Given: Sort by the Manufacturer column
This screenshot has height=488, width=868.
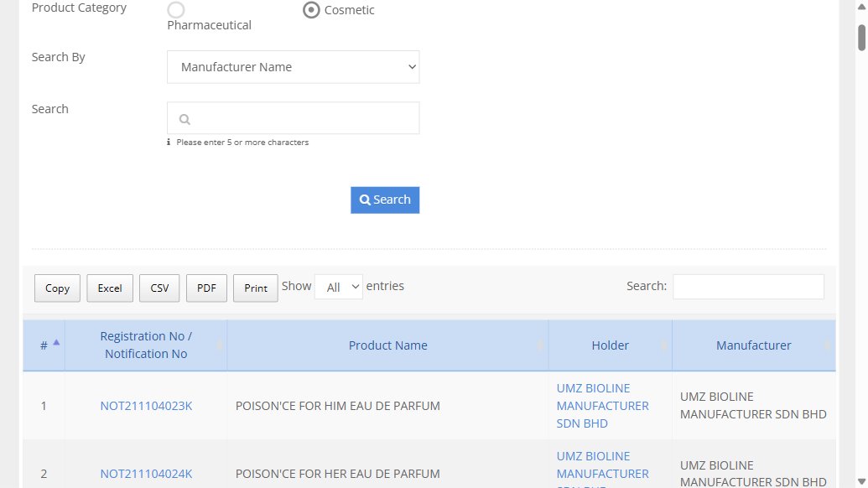Looking at the screenshot, I should pyautogui.click(x=753, y=345).
